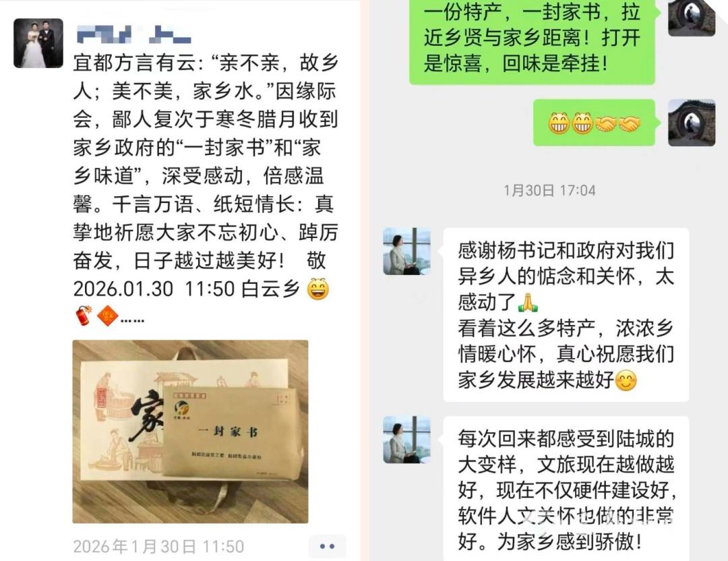Tap the blurred poster name
Screen dimensions: 728x561
point(133,35)
